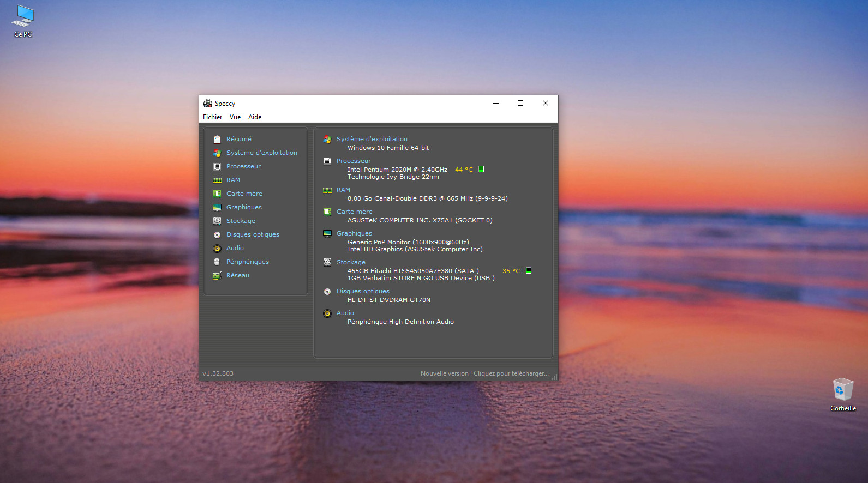
Task: Click the RAM icon in summary panel
Action: tap(327, 190)
